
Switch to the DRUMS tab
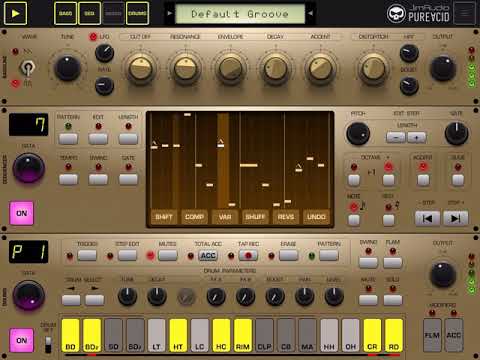137,13
